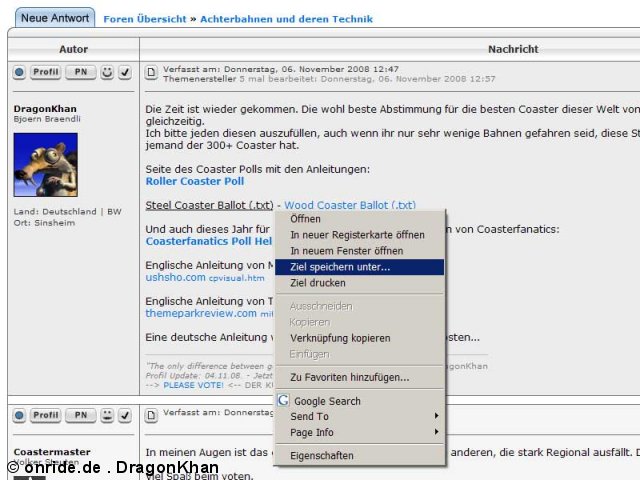Screen dimensions: 640x480
Task: Click the 'Bjoern Braendli' real name text
Action: coord(47,119)
